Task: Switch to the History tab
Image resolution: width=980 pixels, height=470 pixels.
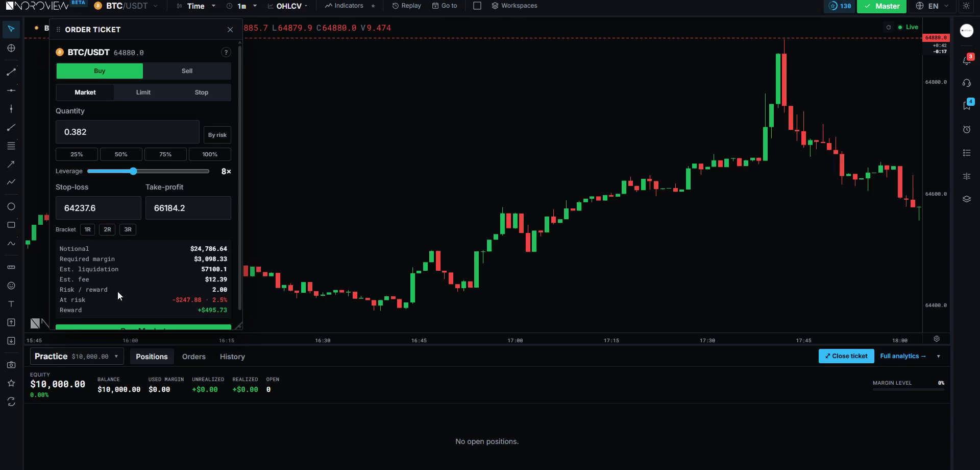Action: coord(232,357)
